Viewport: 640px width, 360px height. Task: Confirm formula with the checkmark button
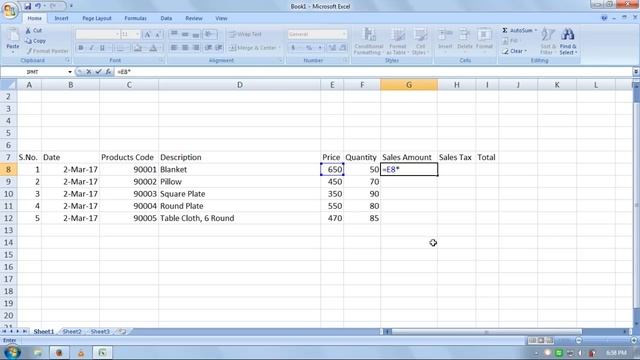click(x=98, y=72)
